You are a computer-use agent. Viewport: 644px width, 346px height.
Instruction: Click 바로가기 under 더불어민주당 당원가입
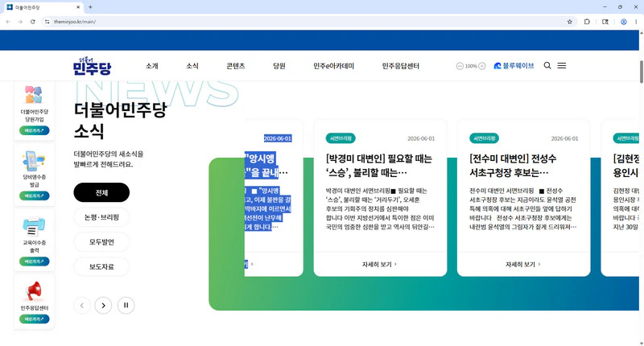[34, 130]
